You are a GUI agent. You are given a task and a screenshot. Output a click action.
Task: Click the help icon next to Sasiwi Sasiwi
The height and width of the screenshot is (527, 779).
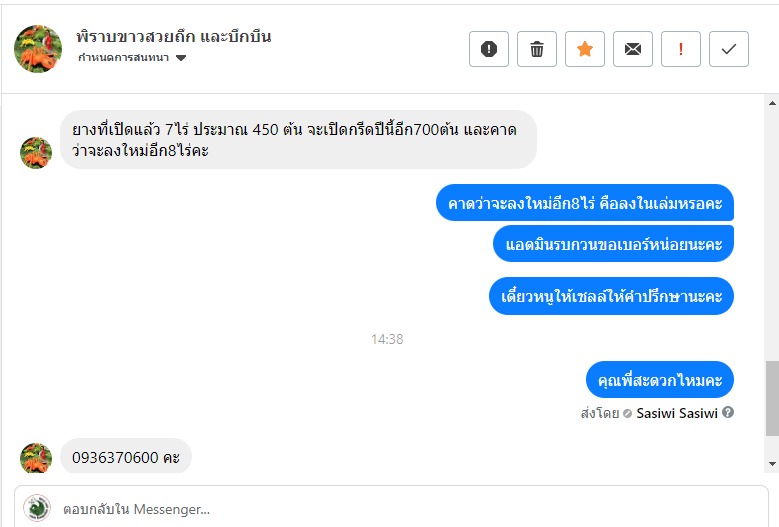tap(728, 412)
